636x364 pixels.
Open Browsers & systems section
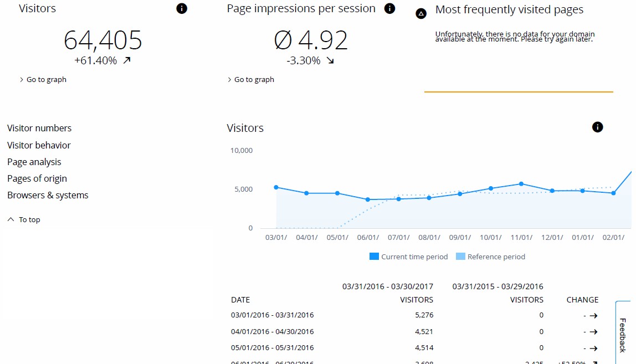[48, 195]
